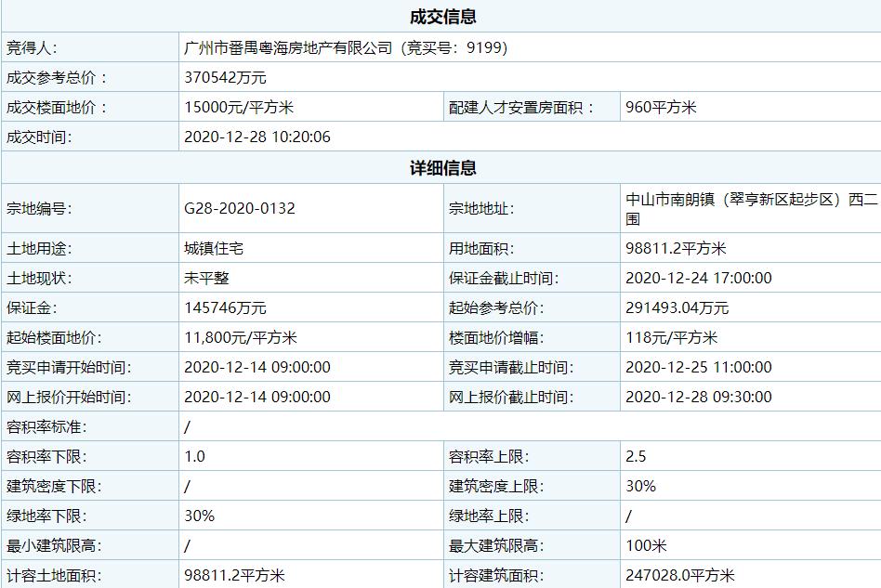Select the 291493.04万元 starting price value
881x588 pixels.
coord(677,307)
